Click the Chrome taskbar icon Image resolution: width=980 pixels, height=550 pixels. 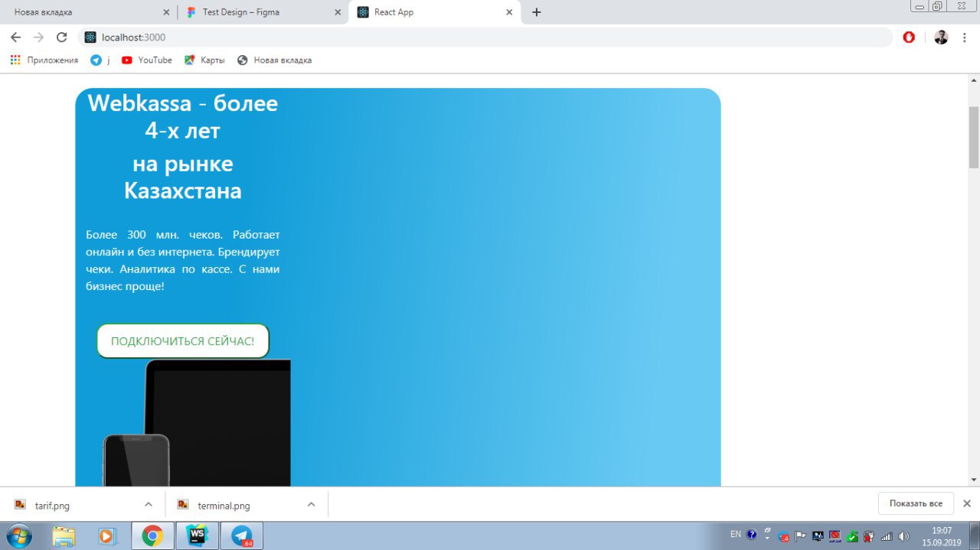click(x=152, y=535)
